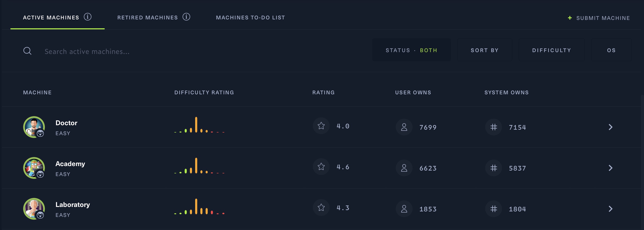Click the user owns icon for Doctor
The height and width of the screenshot is (230, 644).
coord(404,127)
